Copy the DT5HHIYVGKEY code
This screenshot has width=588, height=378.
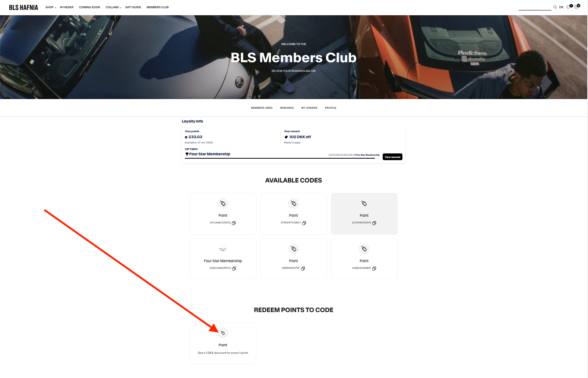pyautogui.click(x=304, y=223)
